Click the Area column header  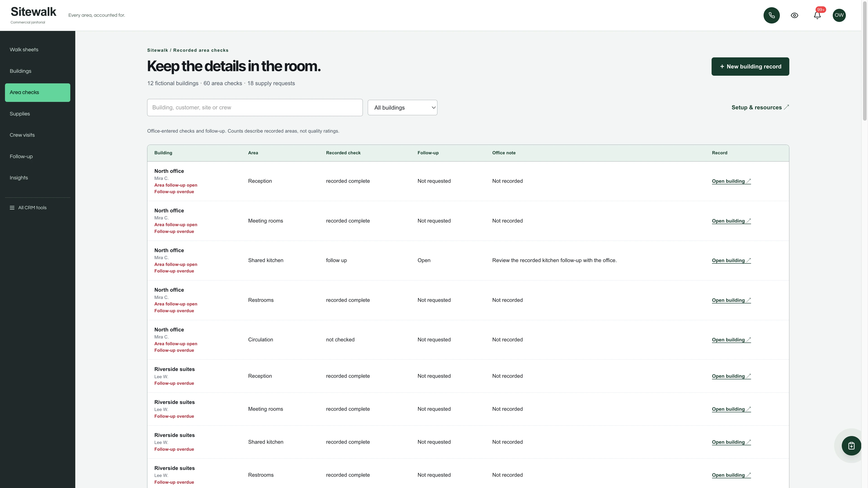point(253,153)
